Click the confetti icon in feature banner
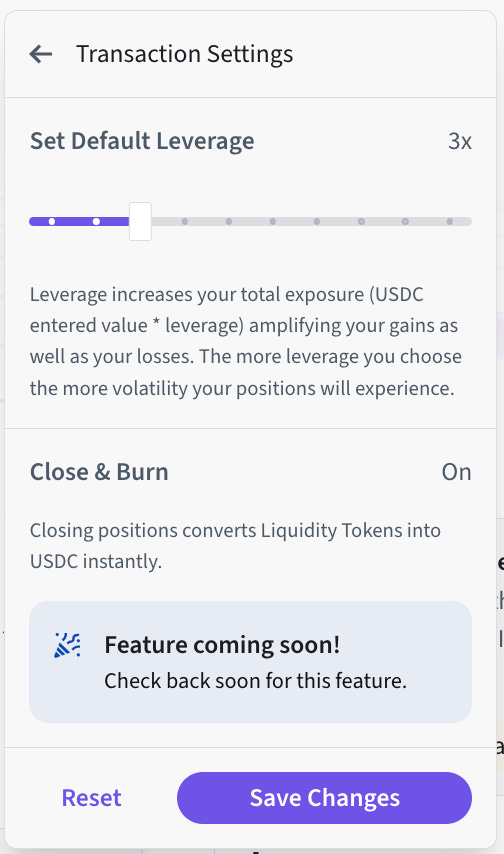 [68, 645]
